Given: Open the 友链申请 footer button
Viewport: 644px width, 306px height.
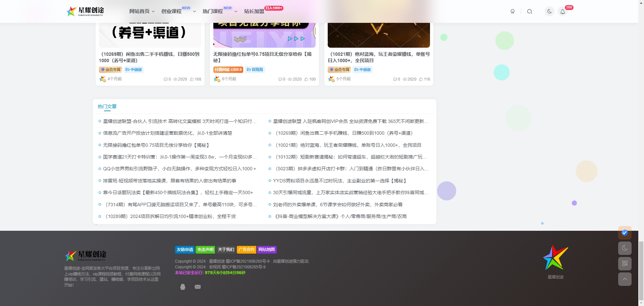Looking at the screenshot, I should (x=185, y=250).
